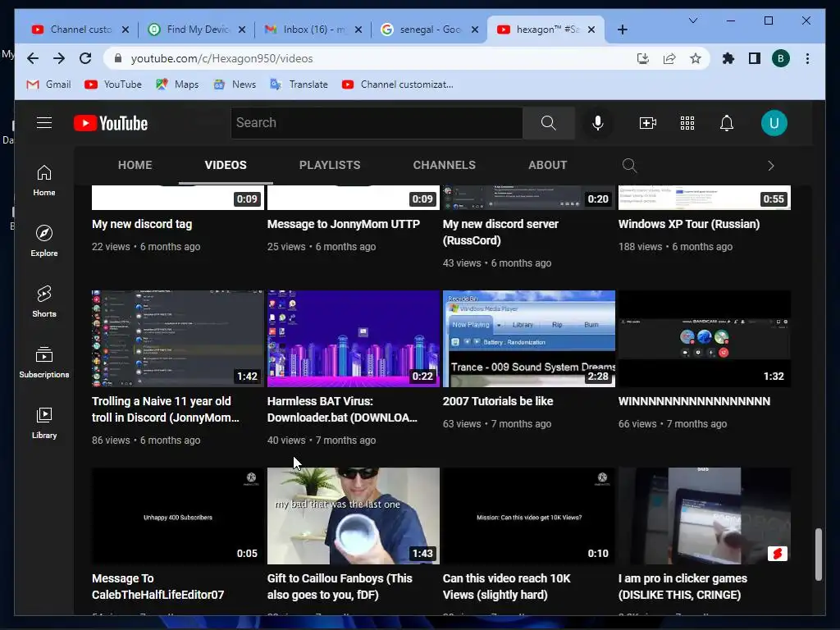This screenshot has width=840, height=630.
Task: Open 2007 Tutorials be like thumbnail
Action: click(x=529, y=339)
